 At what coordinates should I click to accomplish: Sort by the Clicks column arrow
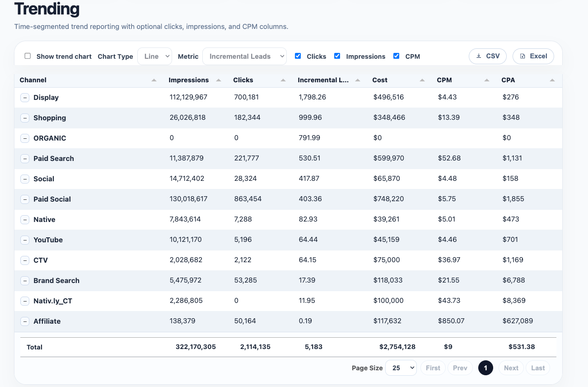tap(283, 80)
